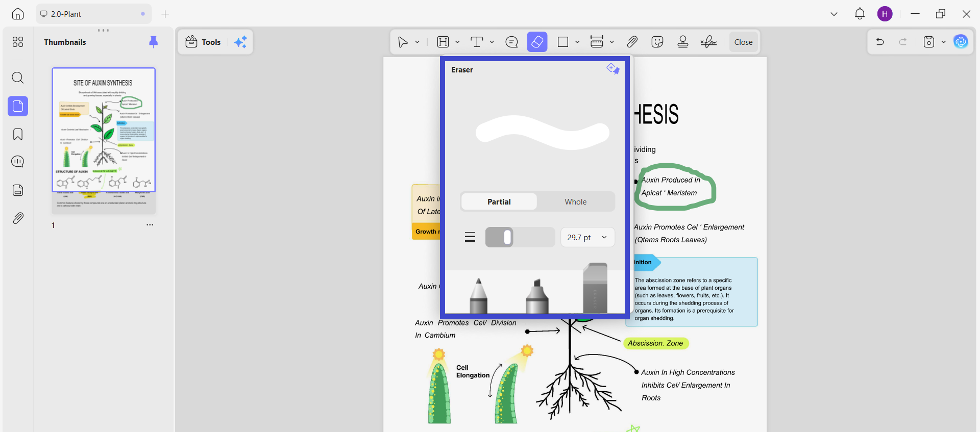The height and width of the screenshot is (432, 980).
Task: Select the sticker tool
Action: point(657,42)
